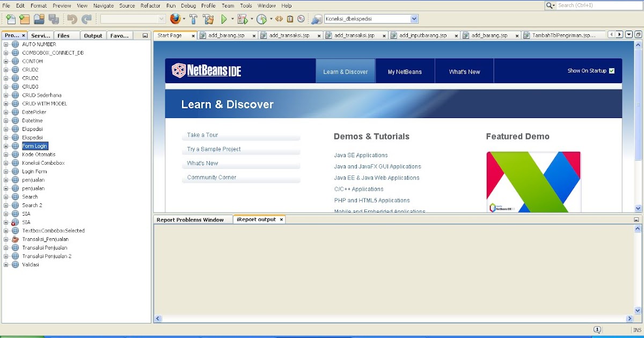Start the Debug Project icon
This screenshot has height=338, width=644.
tap(243, 19)
